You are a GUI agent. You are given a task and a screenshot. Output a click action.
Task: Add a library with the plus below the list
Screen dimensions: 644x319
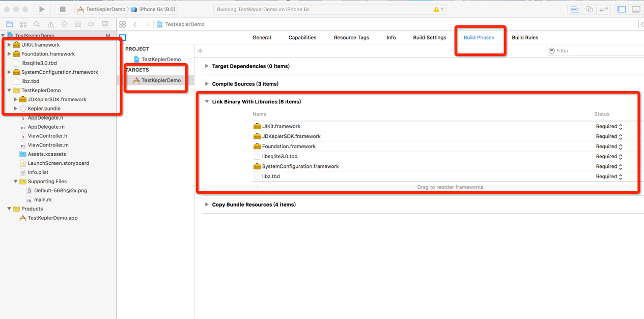pyautogui.click(x=258, y=187)
